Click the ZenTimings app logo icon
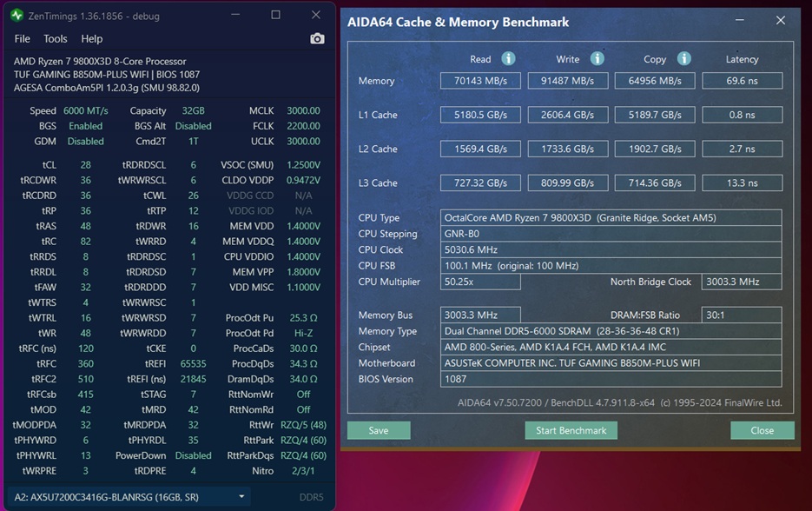 point(17,16)
